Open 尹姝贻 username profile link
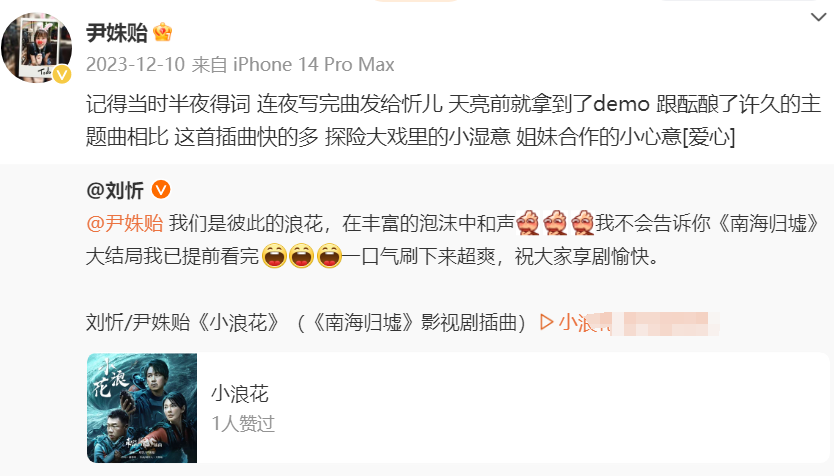The width and height of the screenshot is (834, 476). (116, 32)
